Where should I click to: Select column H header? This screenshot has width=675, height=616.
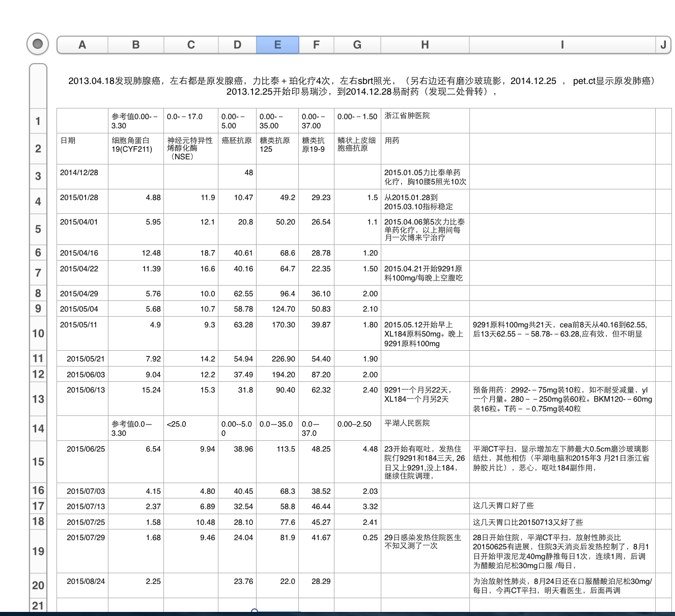(x=425, y=45)
